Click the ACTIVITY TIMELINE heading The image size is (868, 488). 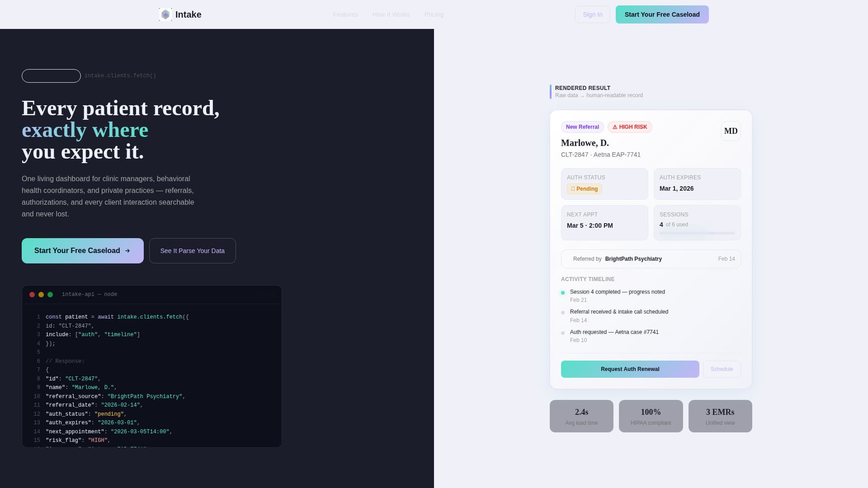(x=588, y=279)
